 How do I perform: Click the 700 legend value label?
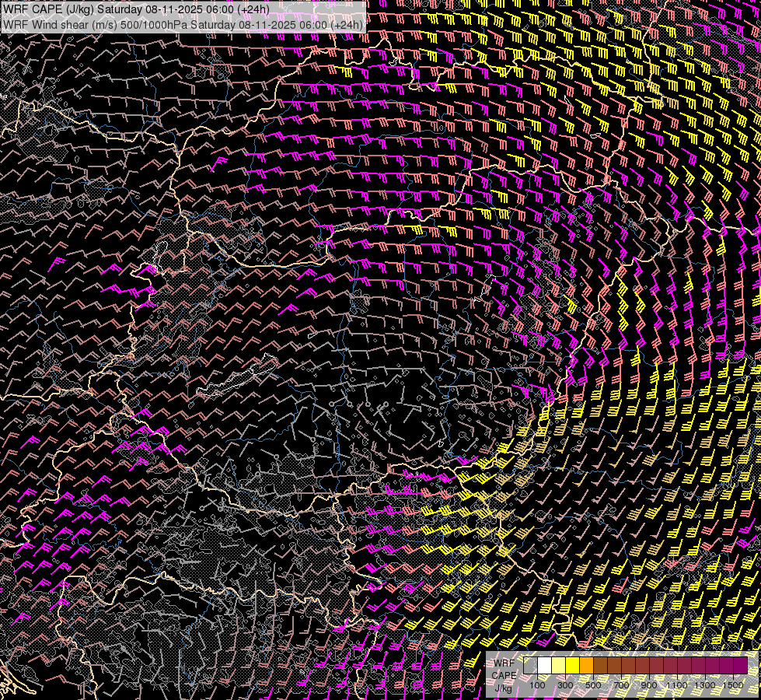[621, 685]
